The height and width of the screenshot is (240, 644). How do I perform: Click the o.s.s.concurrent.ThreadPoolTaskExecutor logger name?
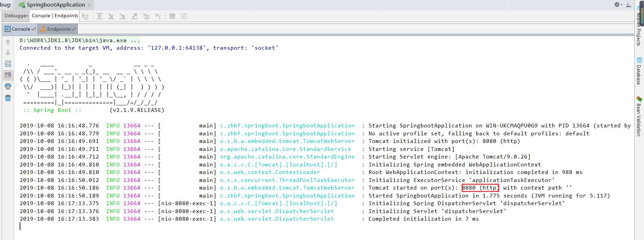point(287,180)
